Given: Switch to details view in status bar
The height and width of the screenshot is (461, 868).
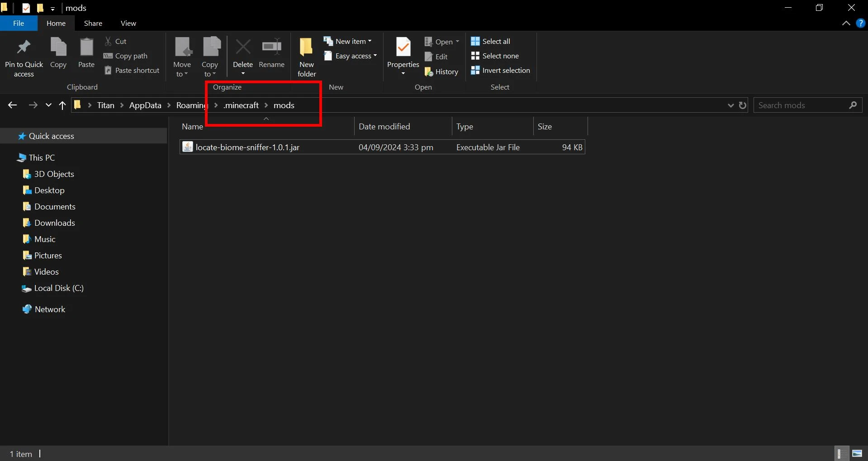Looking at the screenshot, I should [840, 453].
